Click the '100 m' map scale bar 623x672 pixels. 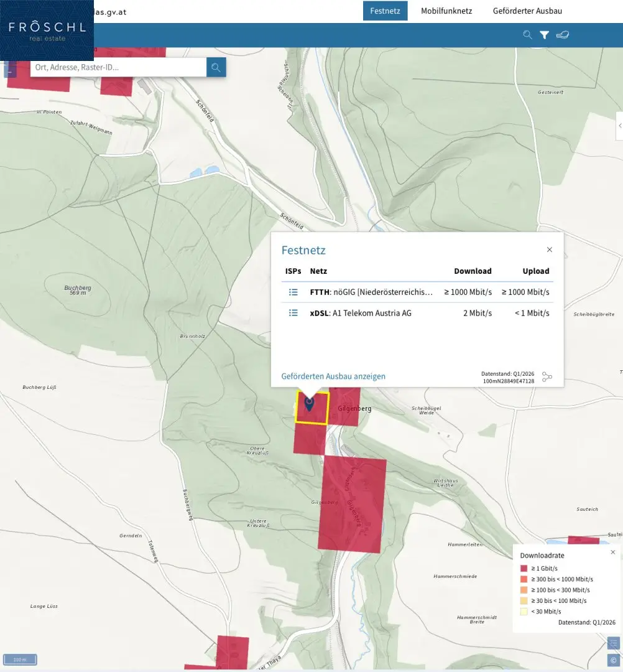tap(20, 660)
